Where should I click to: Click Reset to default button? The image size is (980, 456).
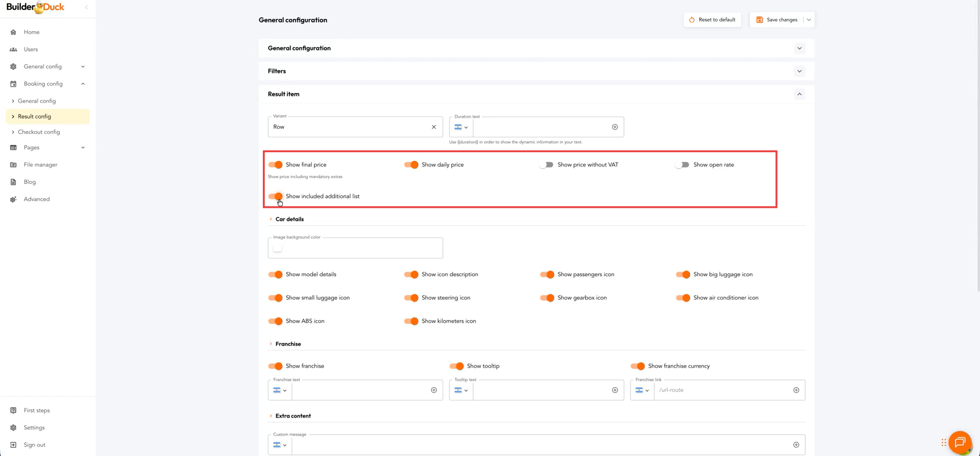point(712,20)
